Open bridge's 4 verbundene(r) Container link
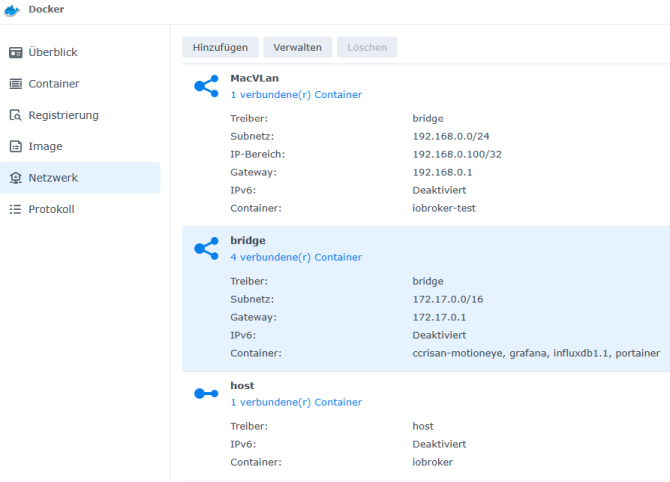Screen dimensions: 670x482 (296, 257)
